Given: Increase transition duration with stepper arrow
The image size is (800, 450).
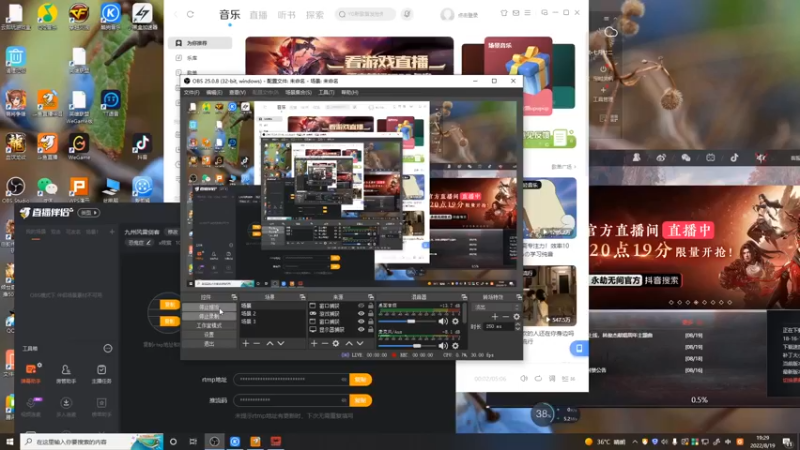Looking at the screenshot, I should 517,324.
